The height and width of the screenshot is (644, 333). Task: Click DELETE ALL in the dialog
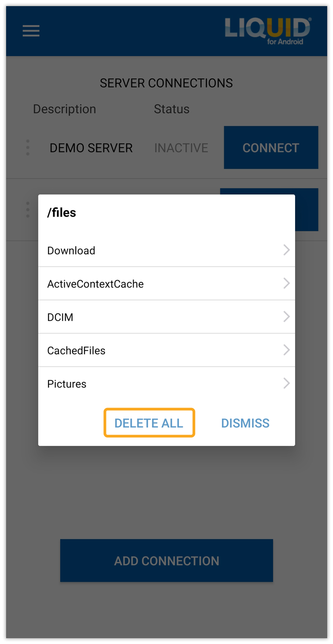(x=149, y=423)
